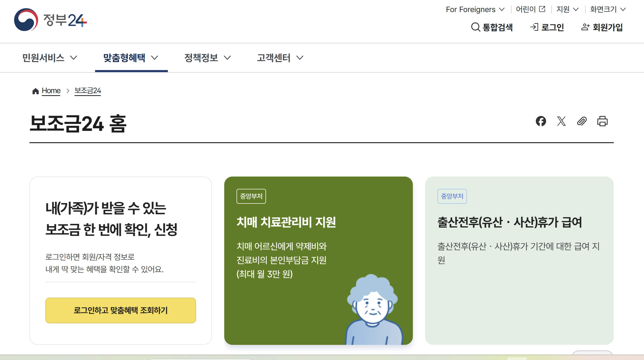Open the 어린이 external link
644x360 pixels.
click(x=530, y=9)
